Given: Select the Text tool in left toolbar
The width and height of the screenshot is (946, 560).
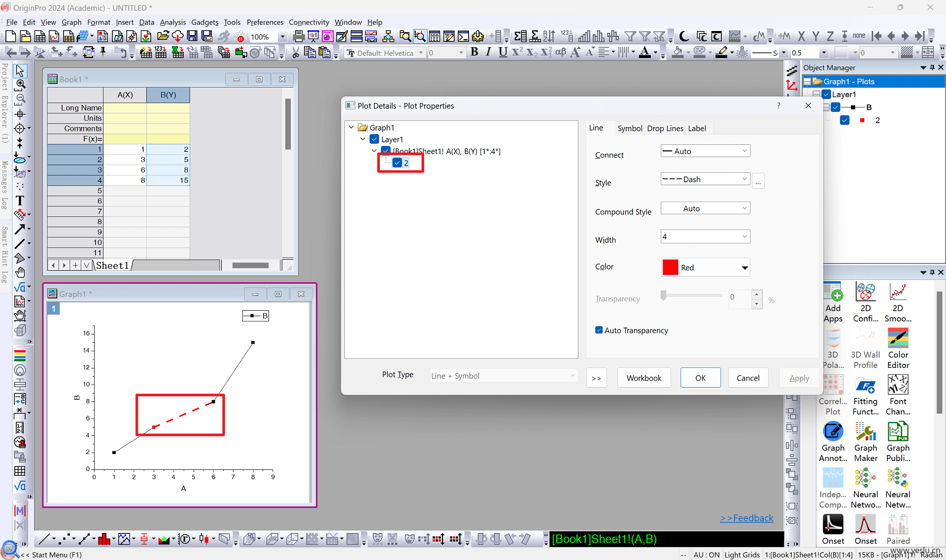Looking at the screenshot, I should 20,200.
